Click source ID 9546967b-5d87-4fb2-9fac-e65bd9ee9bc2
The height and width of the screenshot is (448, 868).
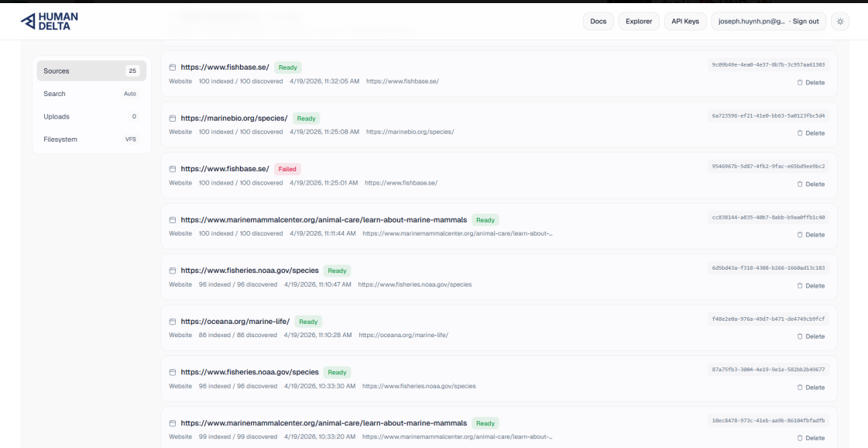(768, 167)
